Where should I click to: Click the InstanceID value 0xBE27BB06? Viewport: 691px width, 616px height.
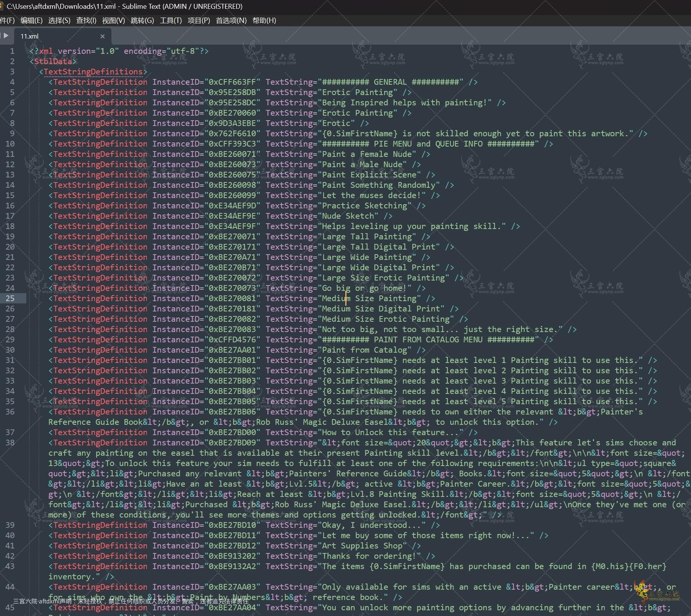click(232, 412)
